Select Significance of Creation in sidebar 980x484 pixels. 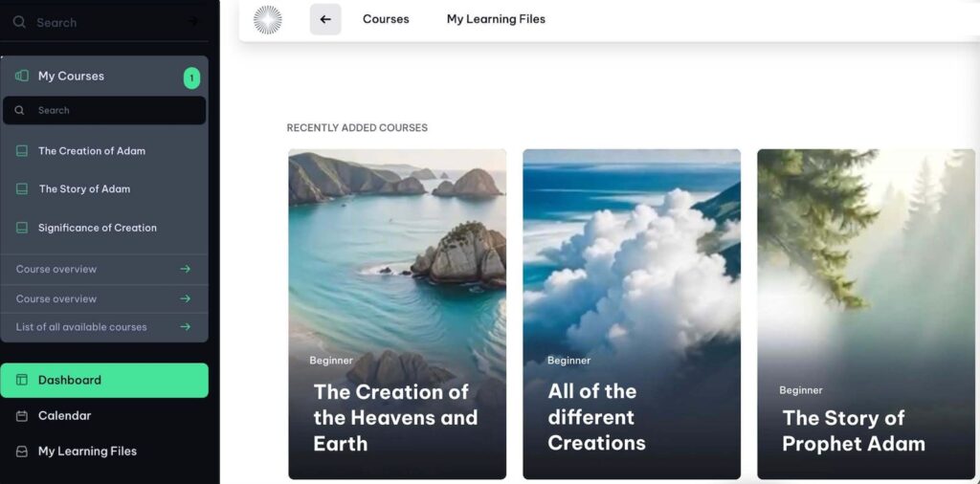pos(98,228)
